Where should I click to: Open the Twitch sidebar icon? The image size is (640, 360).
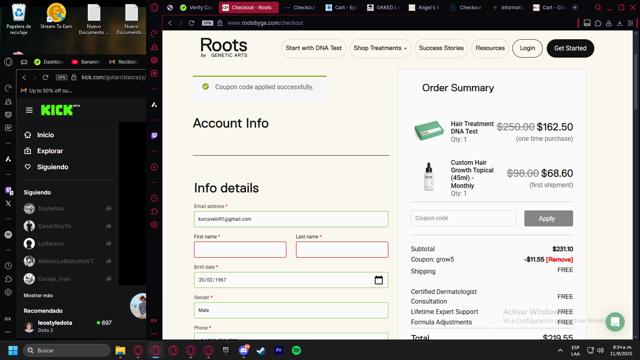pos(154,136)
